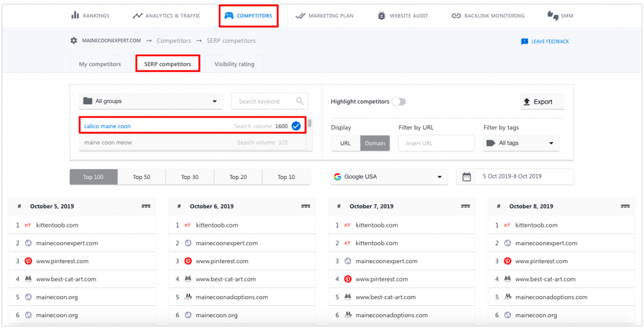Click the globe icon beside mainecoonexpert.com, October 5
The image size is (644, 328).
(x=28, y=243)
